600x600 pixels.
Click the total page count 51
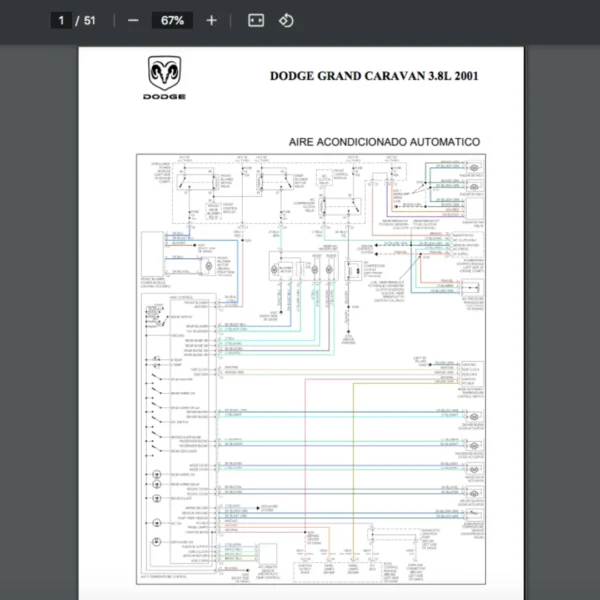[x=91, y=21]
